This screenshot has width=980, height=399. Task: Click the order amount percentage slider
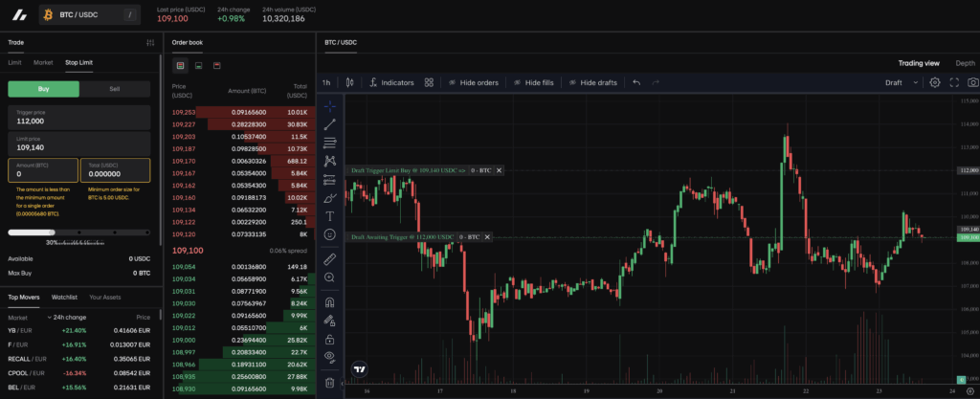coord(78,232)
